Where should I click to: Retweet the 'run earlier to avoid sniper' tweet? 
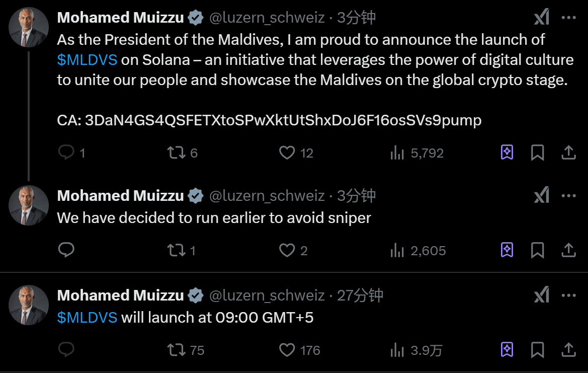[x=176, y=250]
